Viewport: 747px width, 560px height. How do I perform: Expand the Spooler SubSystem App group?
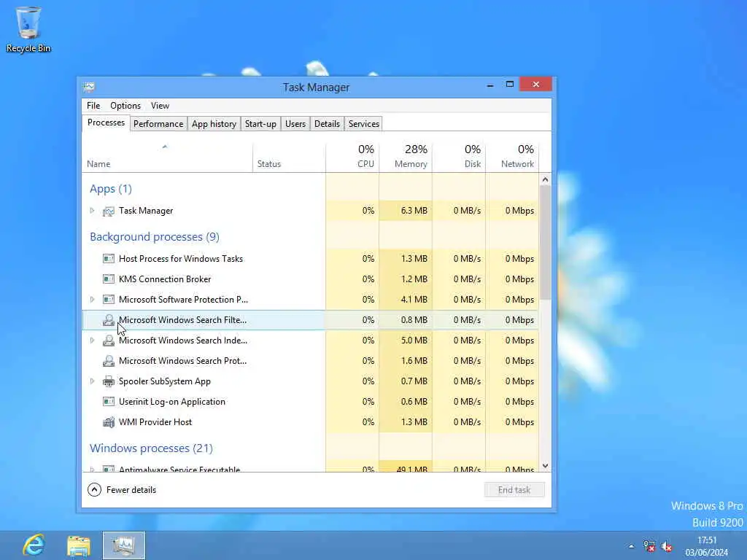pyautogui.click(x=93, y=381)
